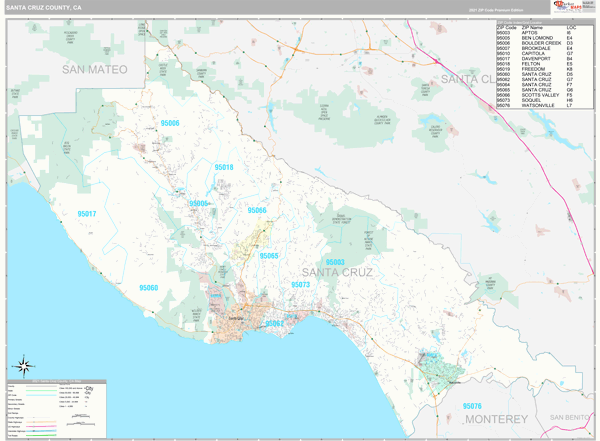Select the 95006 ZIP label on the map

(170, 123)
